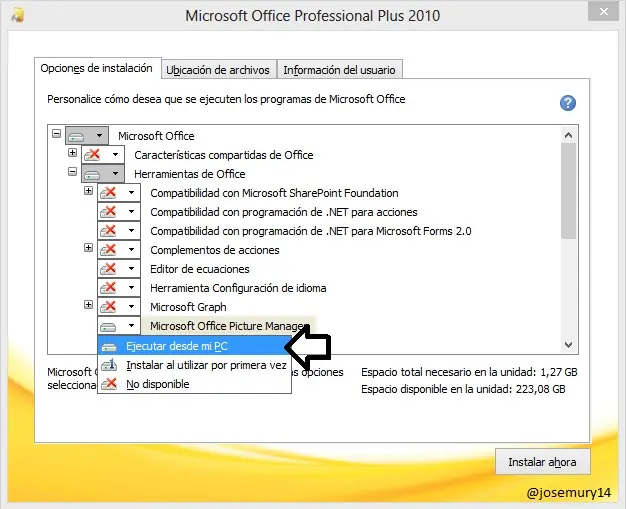
Task: Select Compatibilidad con programación de .NET para acciones
Action: click(x=284, y=212)
